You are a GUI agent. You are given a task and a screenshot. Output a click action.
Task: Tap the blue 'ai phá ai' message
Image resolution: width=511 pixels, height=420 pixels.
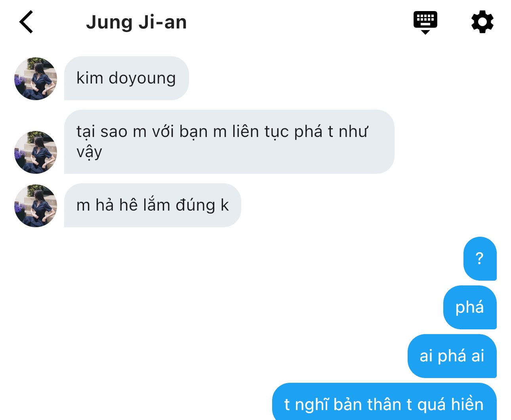coord(452,356)
